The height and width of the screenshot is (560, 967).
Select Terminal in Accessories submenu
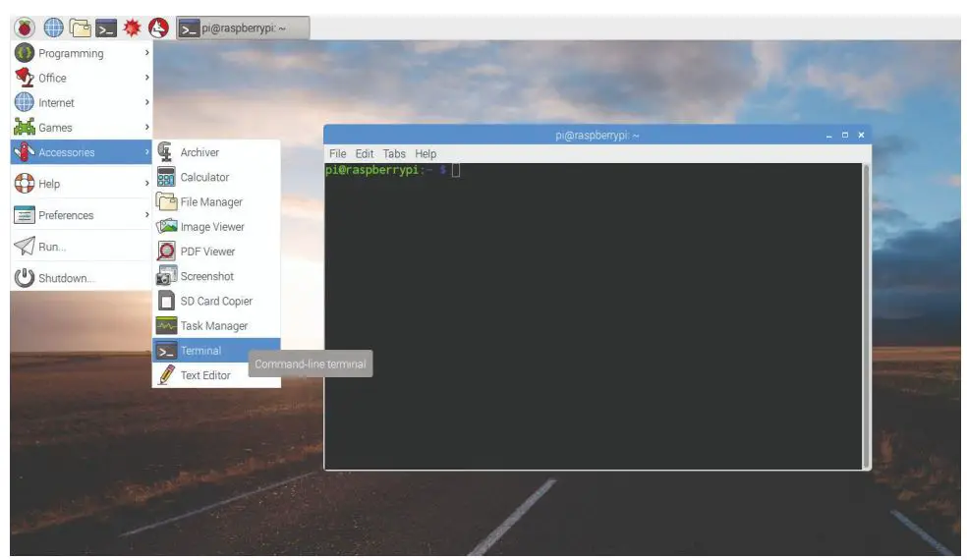click(216, 351)
